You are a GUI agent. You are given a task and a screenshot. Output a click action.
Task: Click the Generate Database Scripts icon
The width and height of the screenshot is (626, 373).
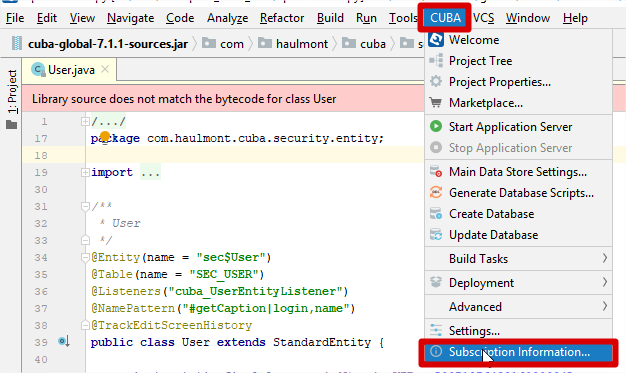pyautogui.click(x=436, y=192)
